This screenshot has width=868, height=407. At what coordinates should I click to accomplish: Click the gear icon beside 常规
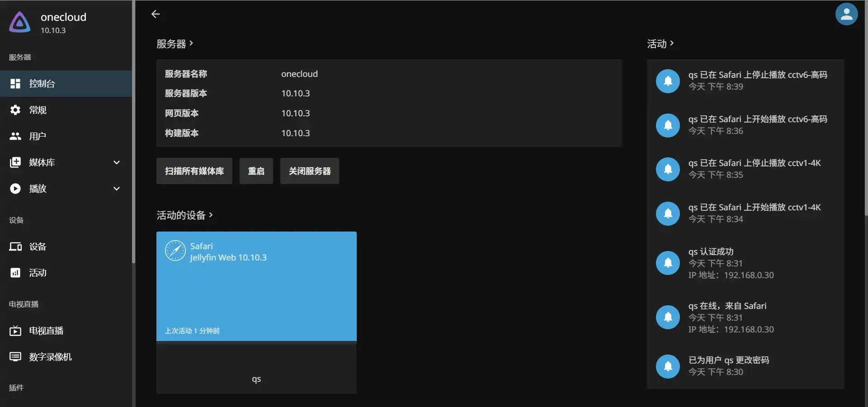(15, 110)
